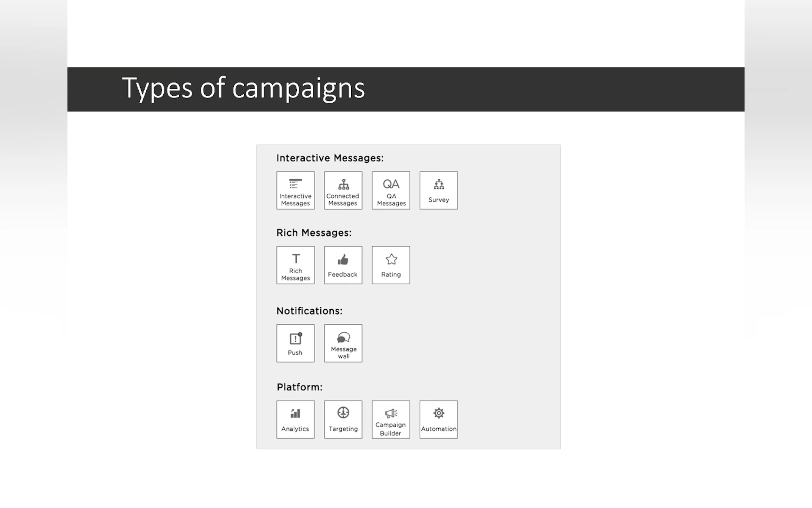The width and height of the screenshot is (812, 508).
Task: Click the Notifications section heading
Action: pyautogui.click(x=309, y=311)
